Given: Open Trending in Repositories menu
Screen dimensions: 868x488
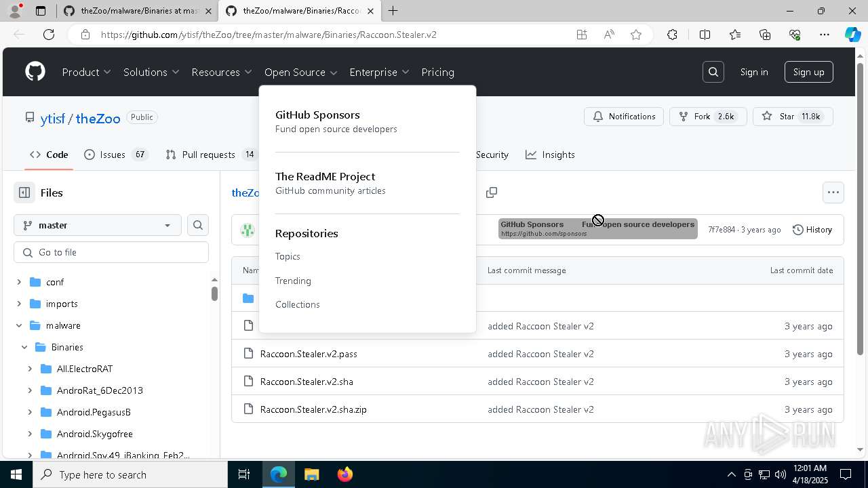Looking at the screenshot, I should (x=293, y=281).
